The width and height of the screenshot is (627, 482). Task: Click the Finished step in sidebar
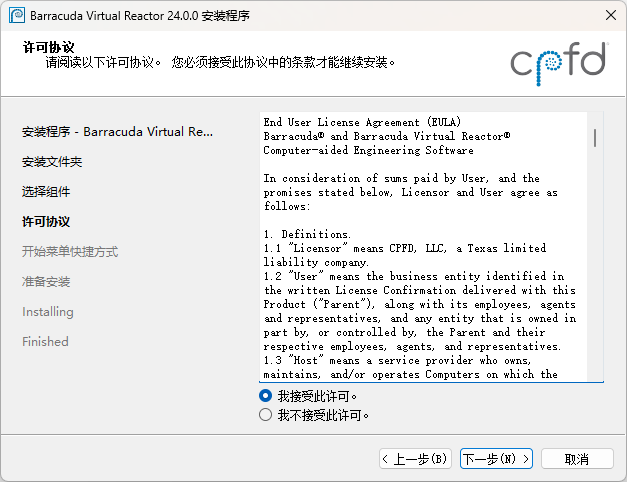coord(45,342)
